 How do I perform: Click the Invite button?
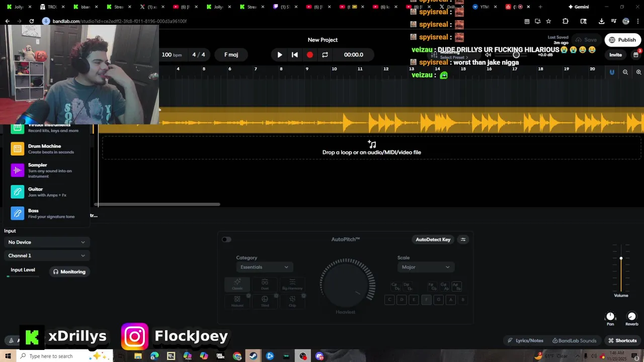(x=615, y=55)
